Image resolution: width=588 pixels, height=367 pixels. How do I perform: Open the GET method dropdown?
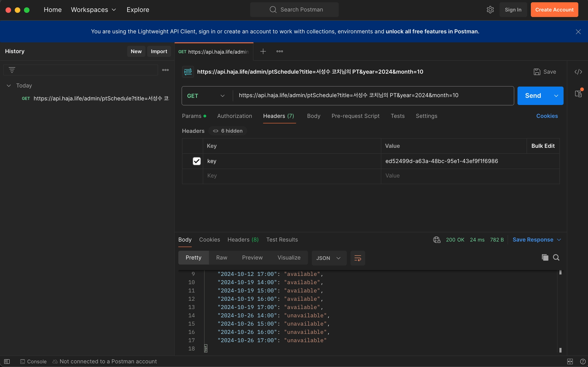coord(206,96)
